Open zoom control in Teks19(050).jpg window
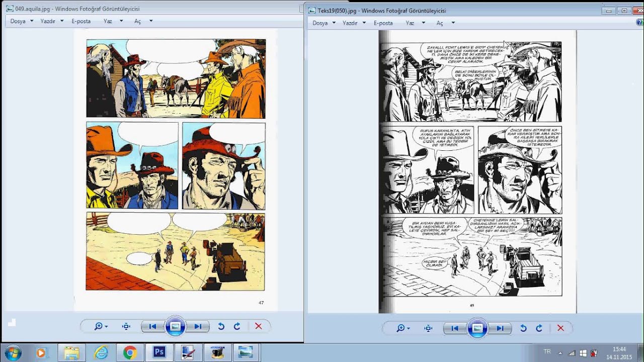Screen dimensions: 644x362 tap(404, 328)
